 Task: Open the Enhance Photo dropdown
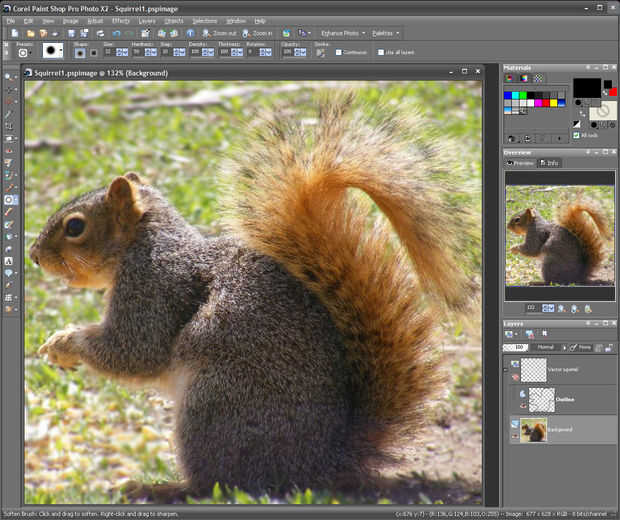pyautogui.click(x=343, y=33)
